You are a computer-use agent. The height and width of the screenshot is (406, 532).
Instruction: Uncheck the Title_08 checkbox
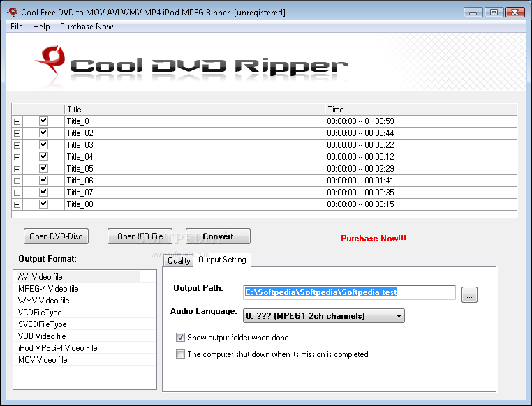pyautogui.click(x=43, y=204)
